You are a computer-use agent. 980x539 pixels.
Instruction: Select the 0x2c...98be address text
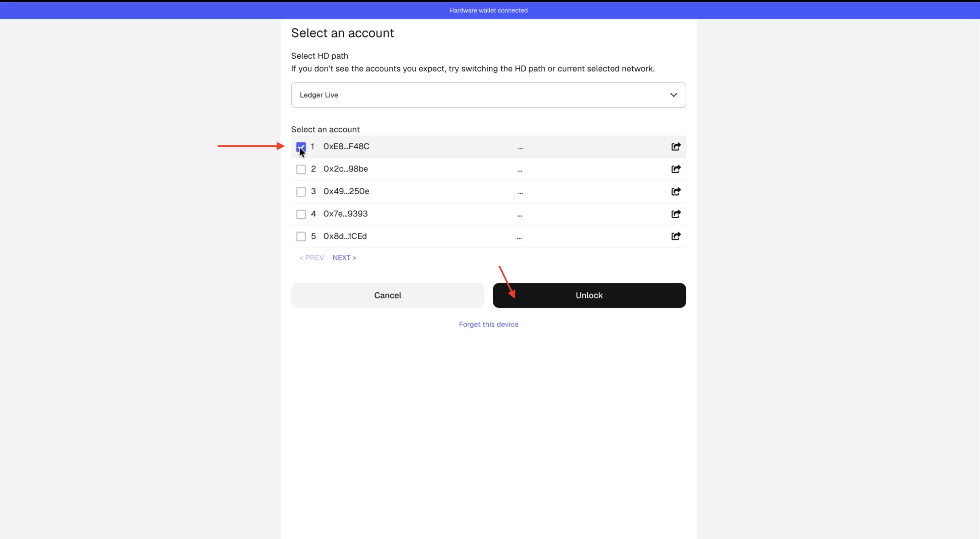345,169
